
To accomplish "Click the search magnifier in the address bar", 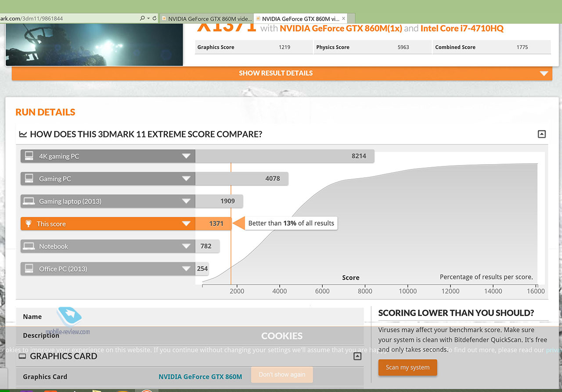I will click(x=142, y=18).
